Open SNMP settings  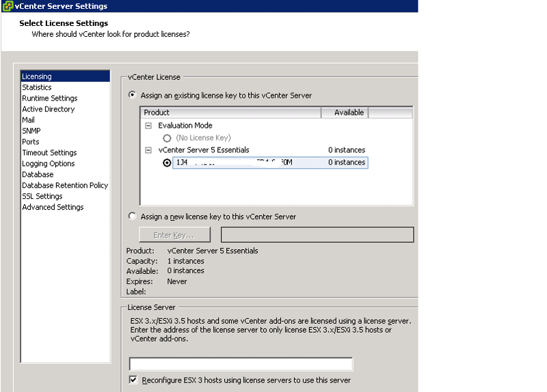pyautogui.click(x=31, y=131)
